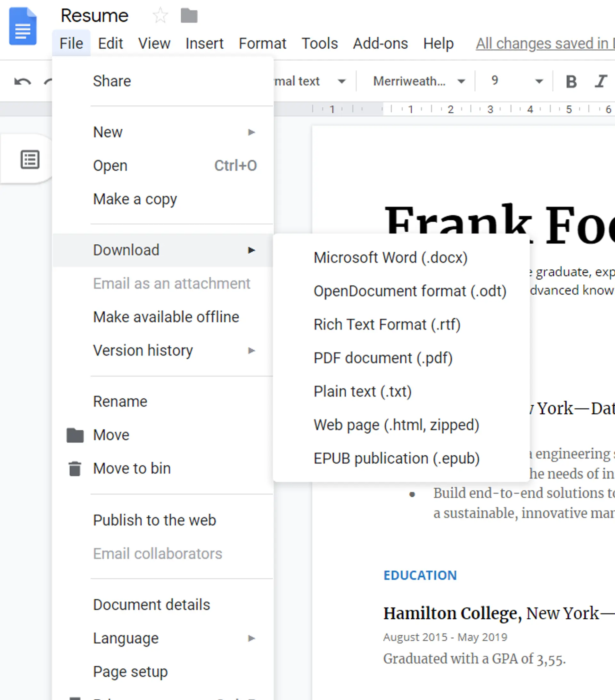Click Move to bin in File menu
615x700 pixels.
pos(132,468)
